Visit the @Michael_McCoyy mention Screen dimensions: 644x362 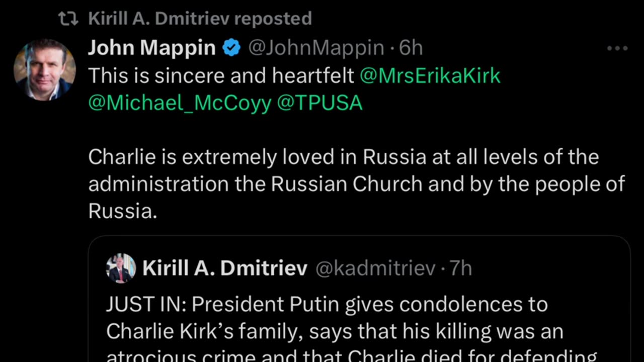tap(180, 103)
